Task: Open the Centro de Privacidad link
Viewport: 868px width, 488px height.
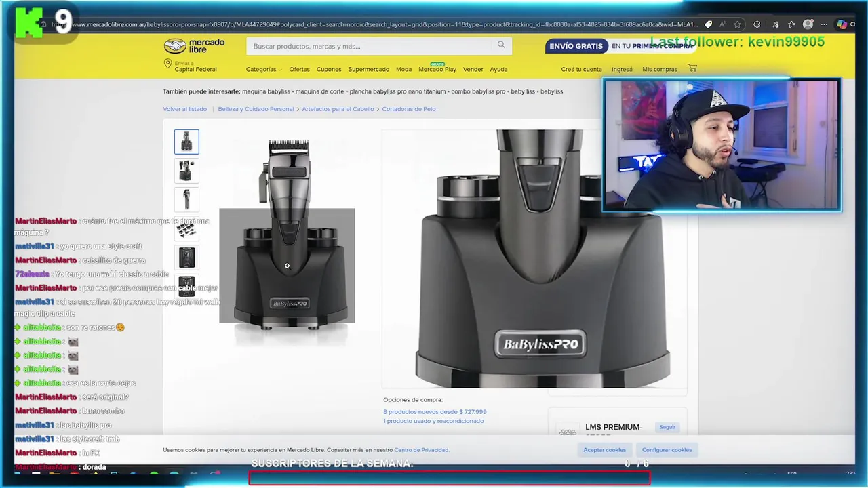Action: (x=421, y=450)
